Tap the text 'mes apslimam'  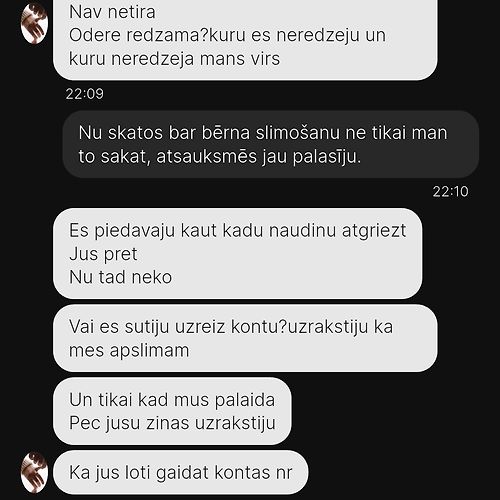click(x=129, y=350)
